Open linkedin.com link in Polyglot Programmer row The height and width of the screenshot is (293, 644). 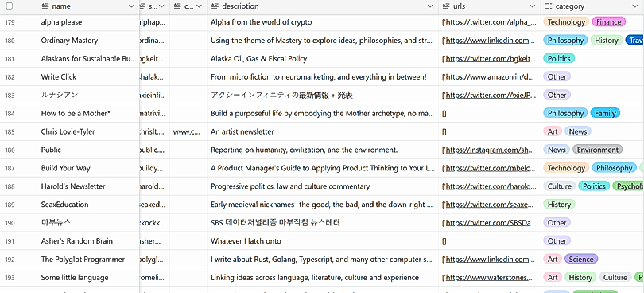[x=491, y=260]
